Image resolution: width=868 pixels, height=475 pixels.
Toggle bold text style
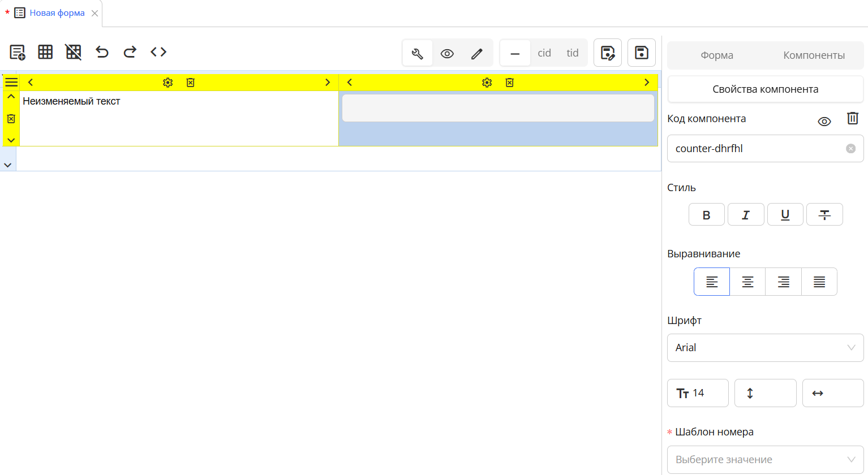(x=706, y=215)
